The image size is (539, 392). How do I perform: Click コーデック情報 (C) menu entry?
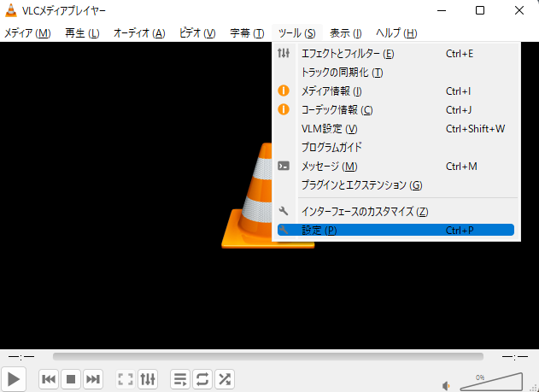coord(337,110)
